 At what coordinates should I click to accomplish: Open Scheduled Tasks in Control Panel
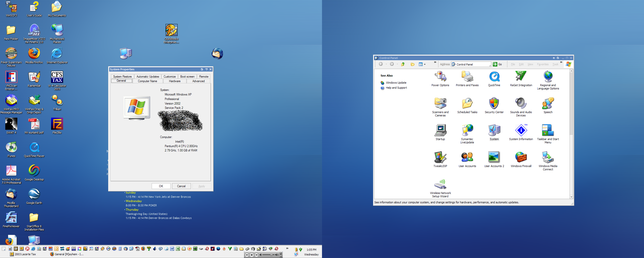(467, 106)
